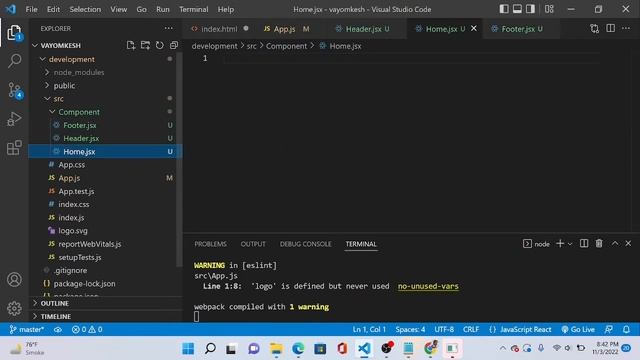The image size is (640, 360).
Task: Click Open Changes icon in editor toolbar
Action: coord(595,29)
